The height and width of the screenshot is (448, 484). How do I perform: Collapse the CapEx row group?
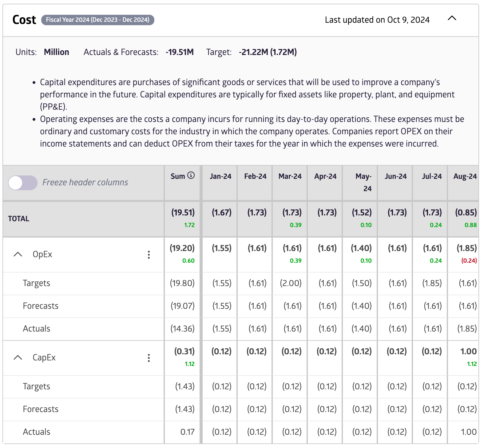(18, 358)
